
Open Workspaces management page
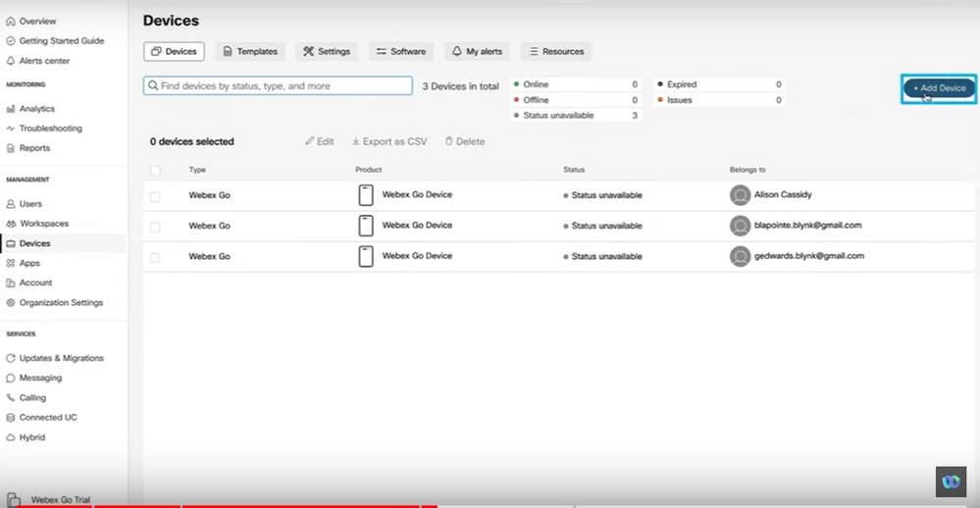pos(37,223)
